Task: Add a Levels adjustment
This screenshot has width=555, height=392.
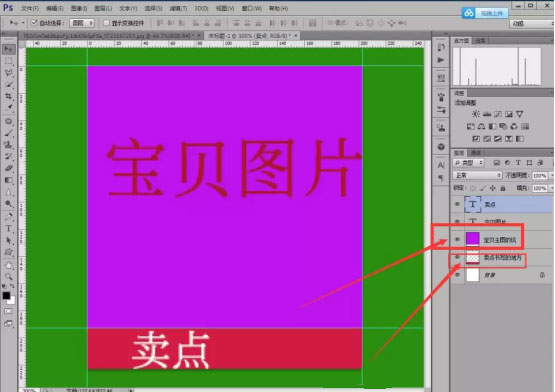Action: [487, 114]
